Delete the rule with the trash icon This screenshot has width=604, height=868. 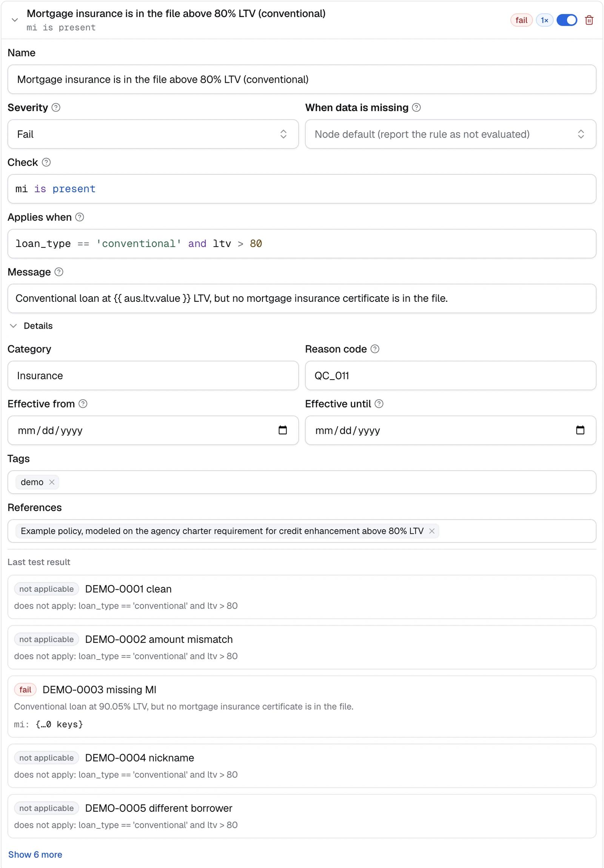coord(589,20)
